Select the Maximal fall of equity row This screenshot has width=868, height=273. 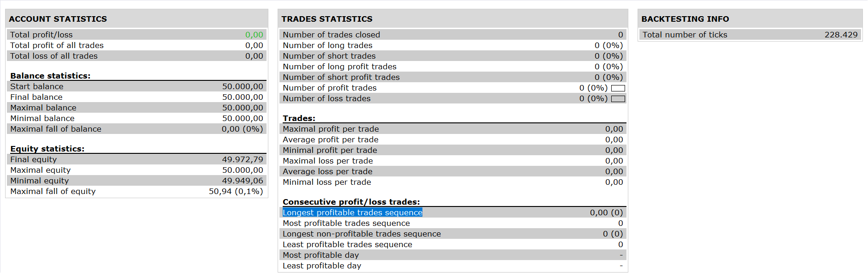136,191
